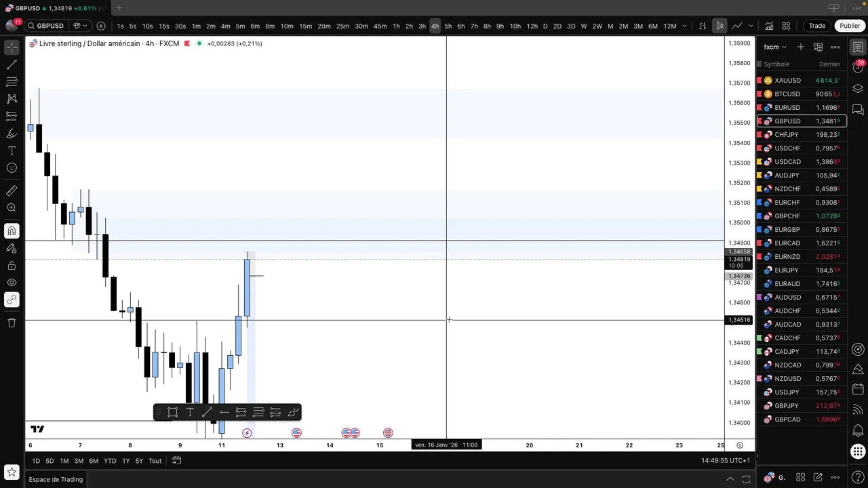Viewport: 868px width, 488px height.
Task: Set date range to Tout
Action: [155, 461]
